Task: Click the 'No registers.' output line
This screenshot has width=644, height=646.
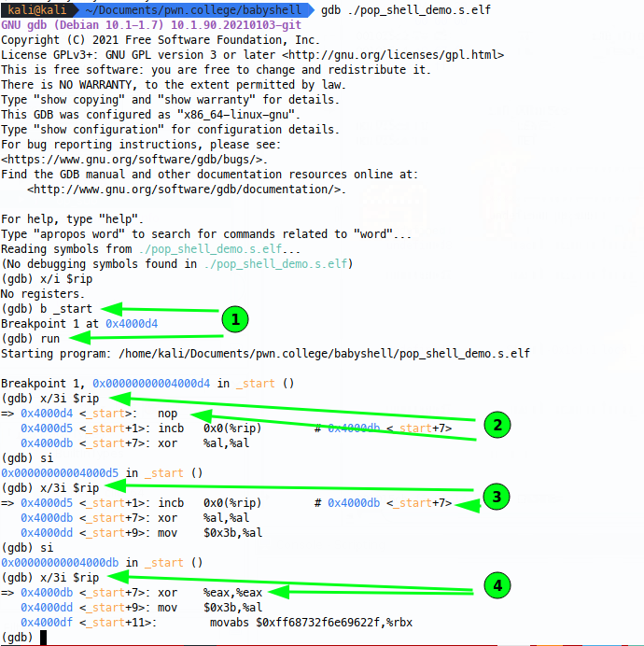Action: point(42,294)
